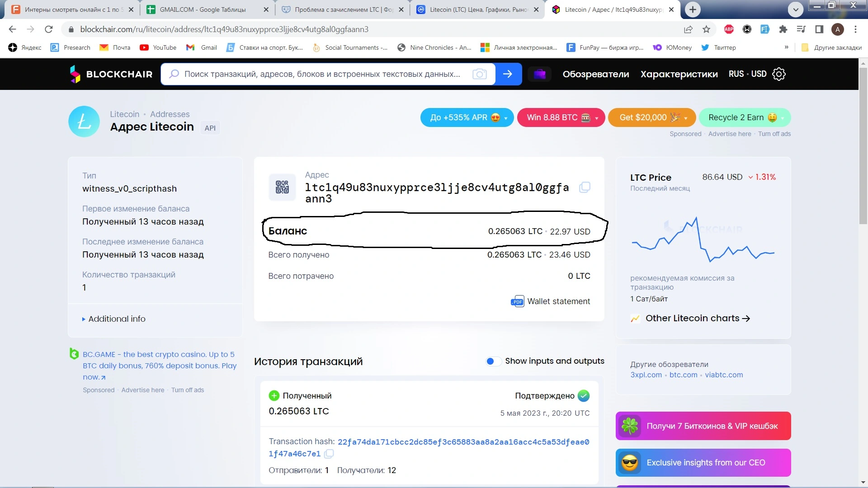The height and width of the screenshot is (488, 868).
Task: Open the 3xpl.com explorer link
Action: [646, 375]
